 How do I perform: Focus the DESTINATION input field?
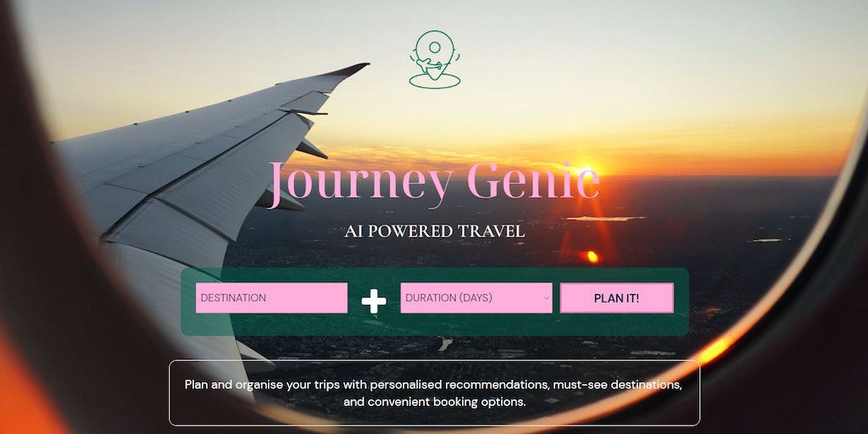271,298
